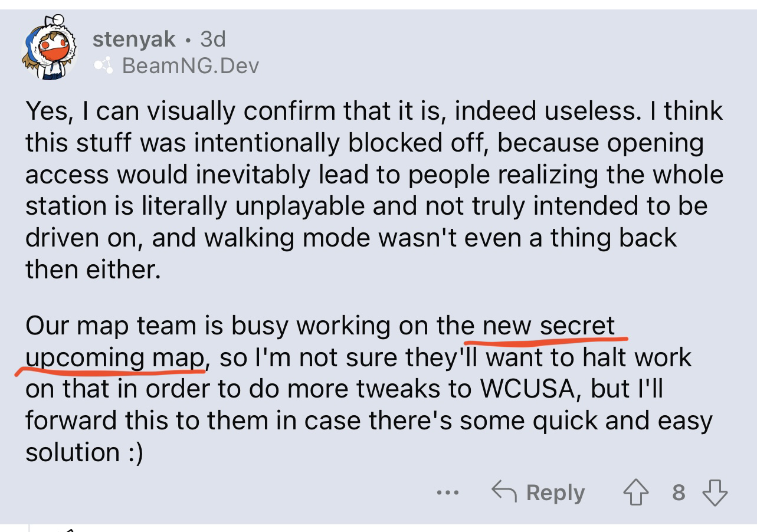This screenshot has height=532, width=757.
Task: Open the three-dot more options menu
Action: pyautogui.click(x=448, y=492)
